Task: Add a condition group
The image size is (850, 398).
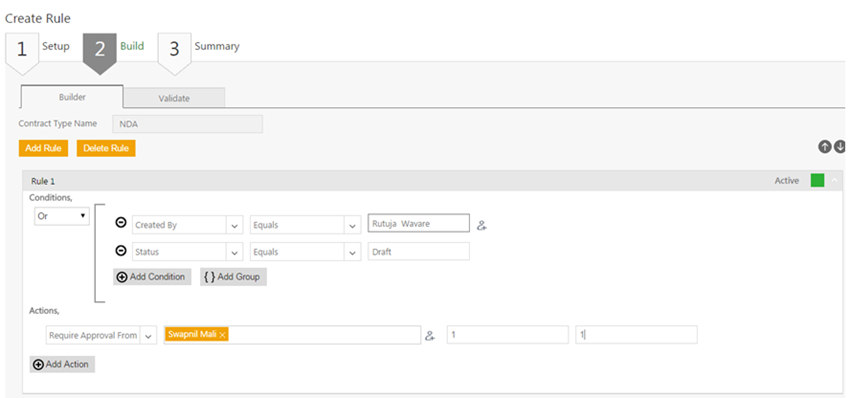Action: click(233, 277)
